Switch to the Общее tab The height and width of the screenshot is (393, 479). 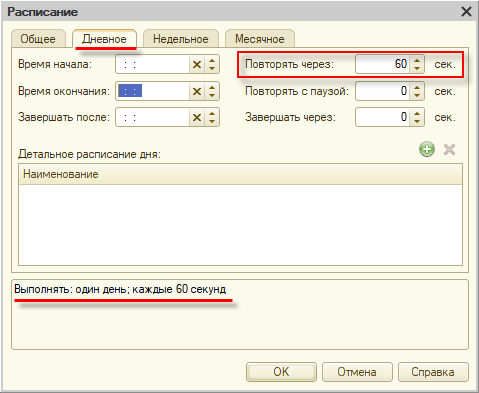point(38,39)
